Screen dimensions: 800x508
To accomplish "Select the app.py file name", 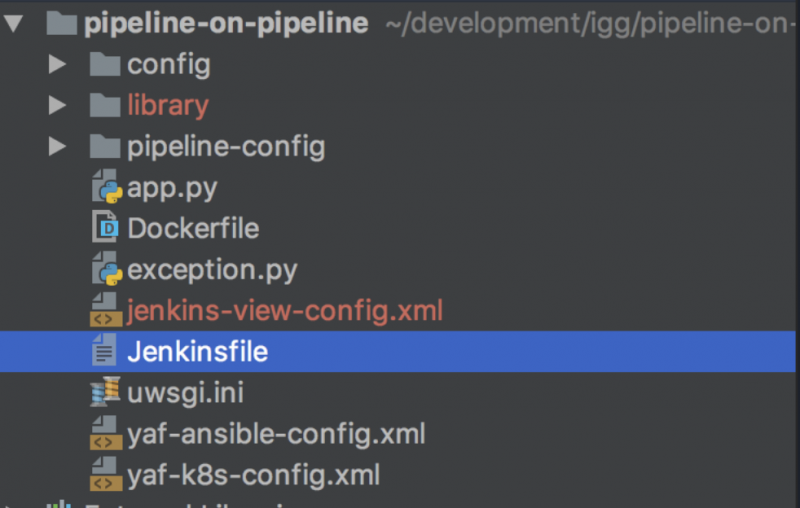I will point(172,188).
